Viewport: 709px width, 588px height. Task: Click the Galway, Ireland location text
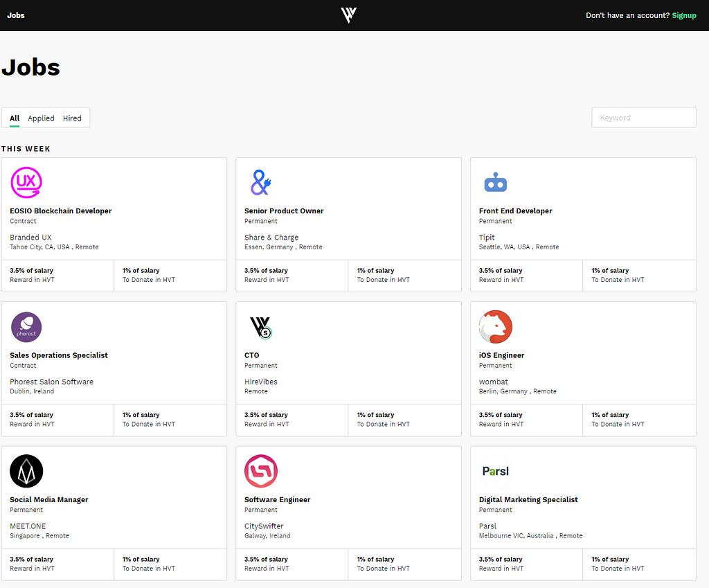click(x=267, y=535)
